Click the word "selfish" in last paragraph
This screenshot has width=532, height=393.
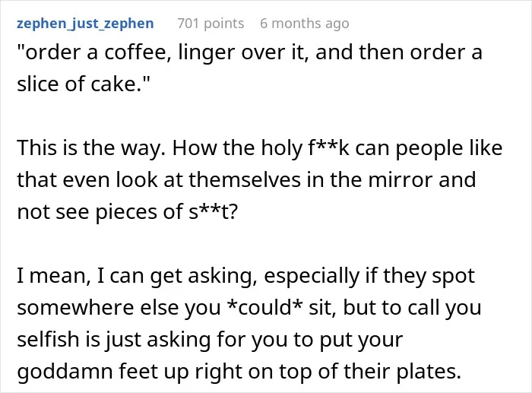coord(48,339)
